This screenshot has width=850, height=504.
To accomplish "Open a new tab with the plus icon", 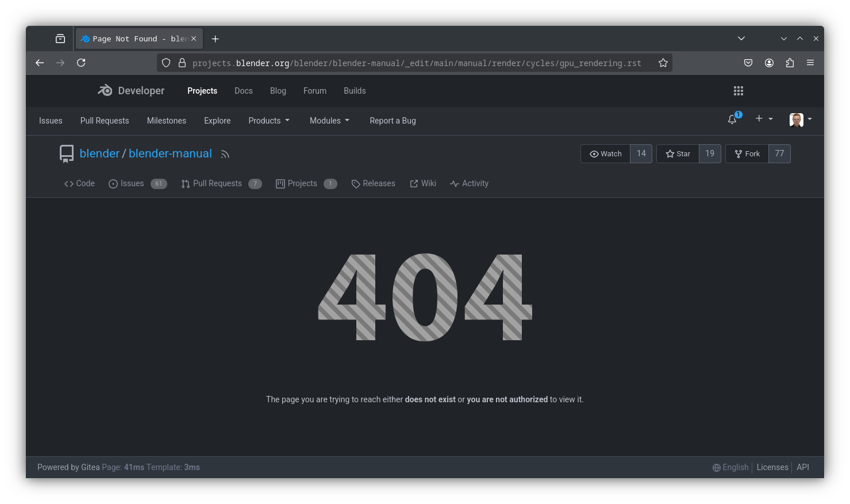I will (215, 39).
